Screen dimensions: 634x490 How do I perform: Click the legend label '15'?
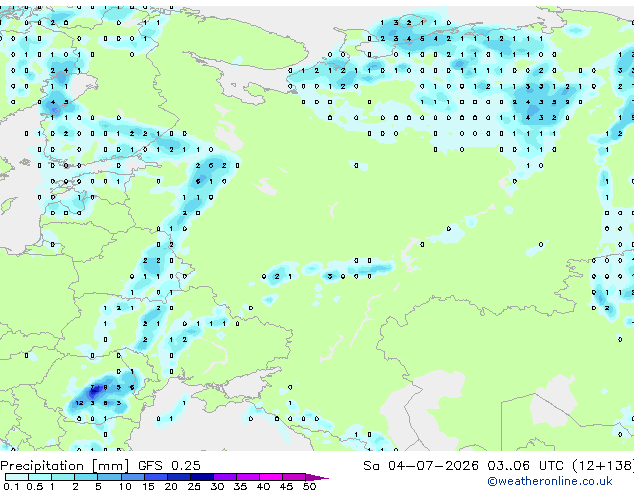point(148,486)
